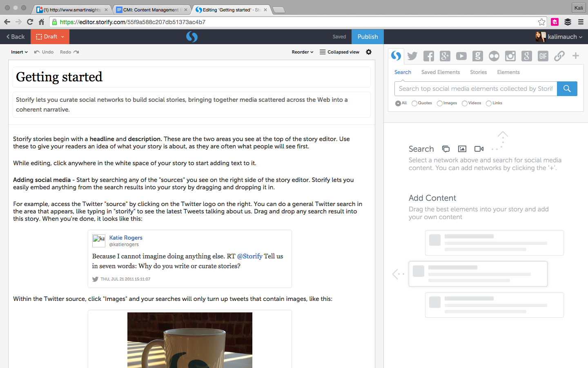This screenshot has width=588, height=368.
Task: Click the coffee mug image thumbnail
Action: click(x=190, y=340)
